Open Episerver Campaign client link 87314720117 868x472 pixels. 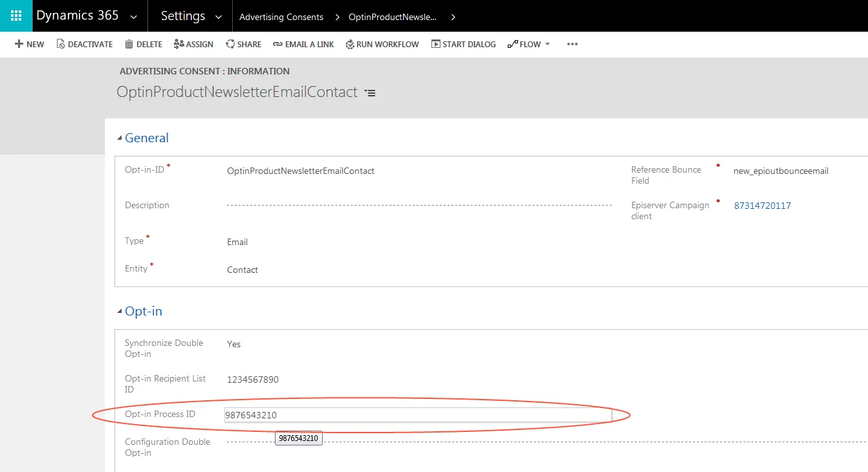[x=763, y=206]
